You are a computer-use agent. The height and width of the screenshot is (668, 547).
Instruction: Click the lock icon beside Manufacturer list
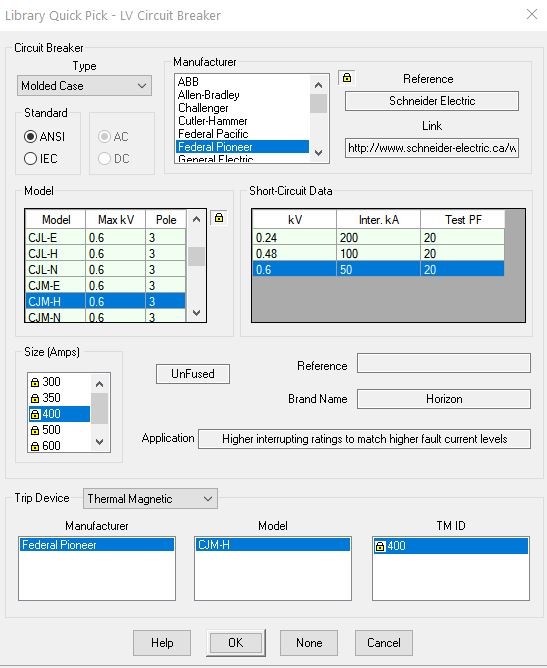pos(347,78)
